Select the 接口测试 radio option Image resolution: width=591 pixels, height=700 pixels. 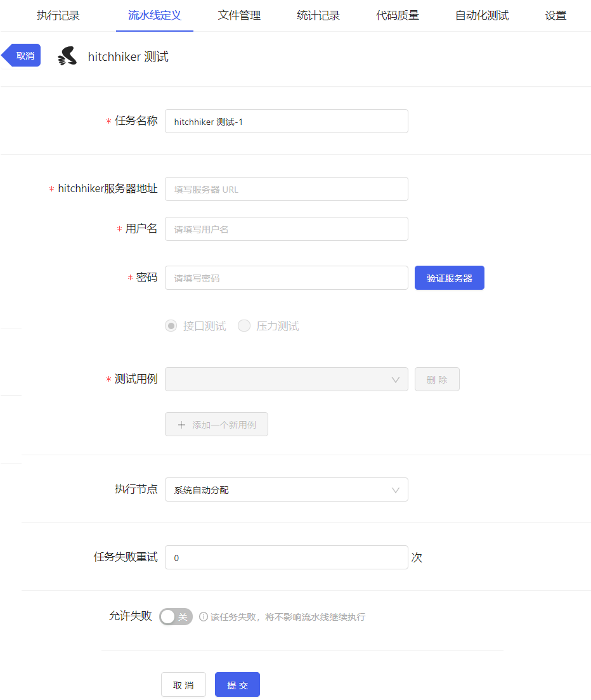[171, 326]
